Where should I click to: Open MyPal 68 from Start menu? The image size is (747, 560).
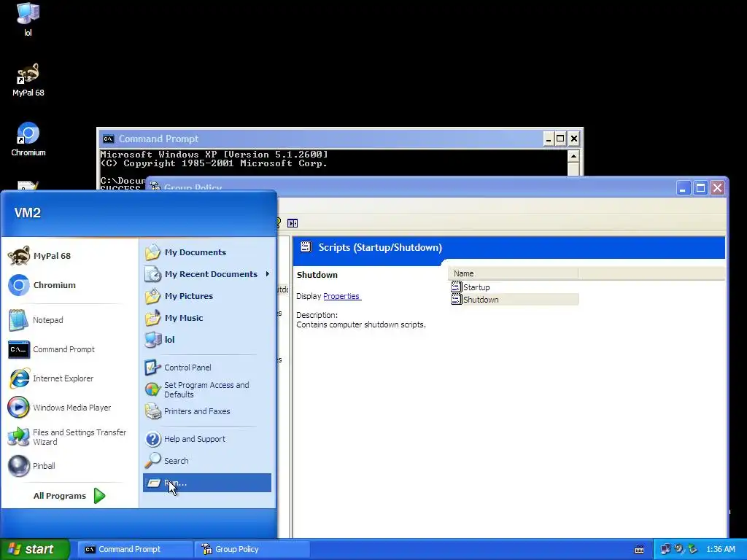coord(69,256)
